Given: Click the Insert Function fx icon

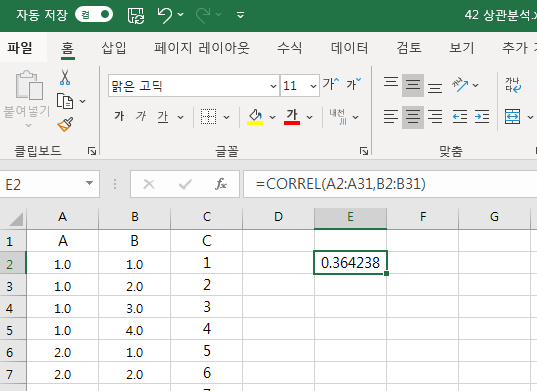Looking at the screenshot, I should pos(221,184).
